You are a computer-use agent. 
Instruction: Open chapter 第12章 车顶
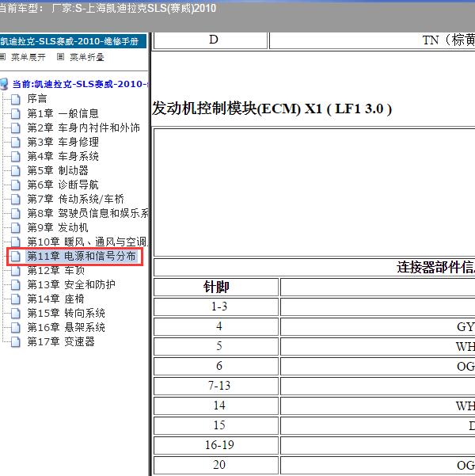(x=56, y=270)
